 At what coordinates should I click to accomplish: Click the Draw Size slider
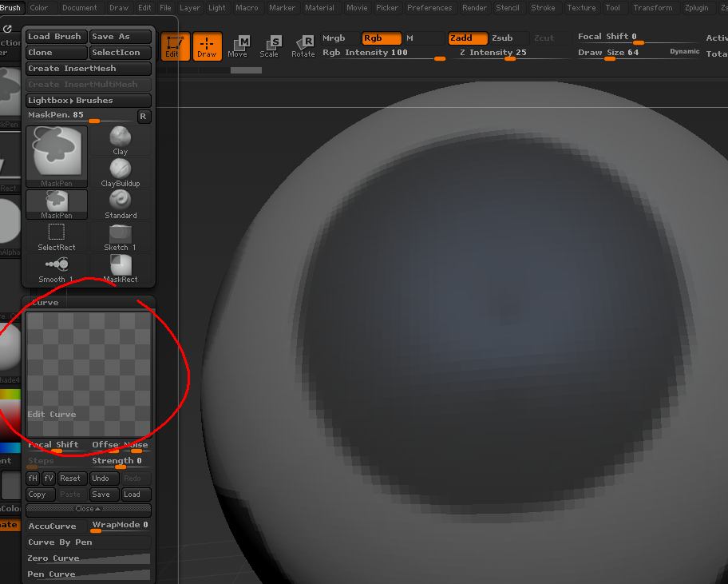click(622, 54)
